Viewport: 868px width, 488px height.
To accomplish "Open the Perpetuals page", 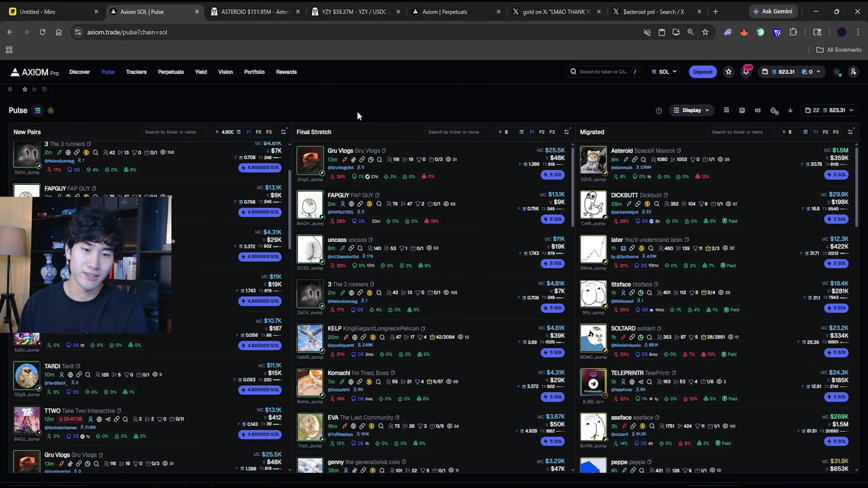I will 171,72.
